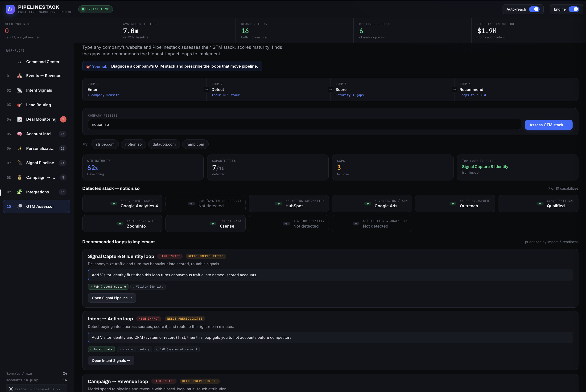Click the green dot in Engine Live badge
Viewport: 586px width, 392px height.
[83, 9]
